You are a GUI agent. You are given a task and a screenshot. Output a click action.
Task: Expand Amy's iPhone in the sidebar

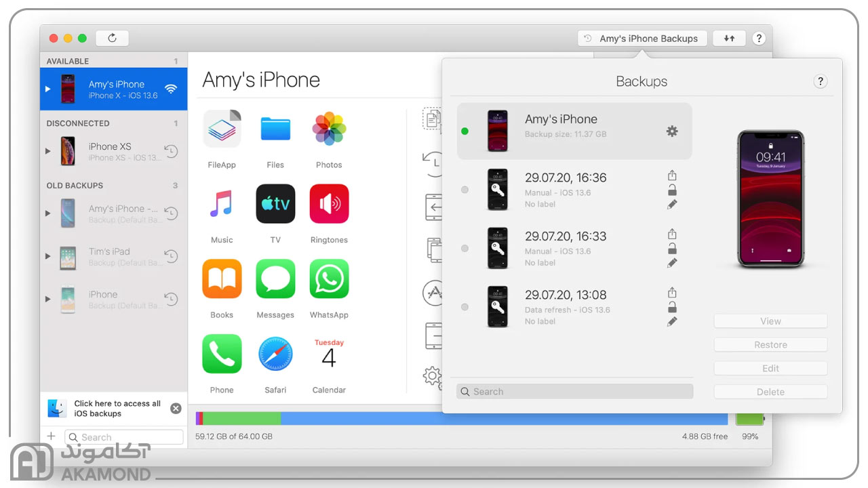[x=47, y=89]
